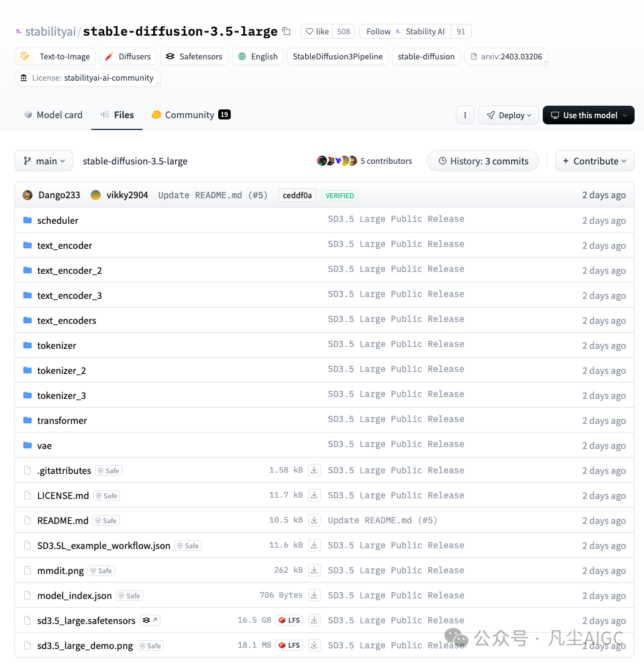Click the vae folder icon
The height and width of the screenshot is (664, 644).
[x=28, y=445]
